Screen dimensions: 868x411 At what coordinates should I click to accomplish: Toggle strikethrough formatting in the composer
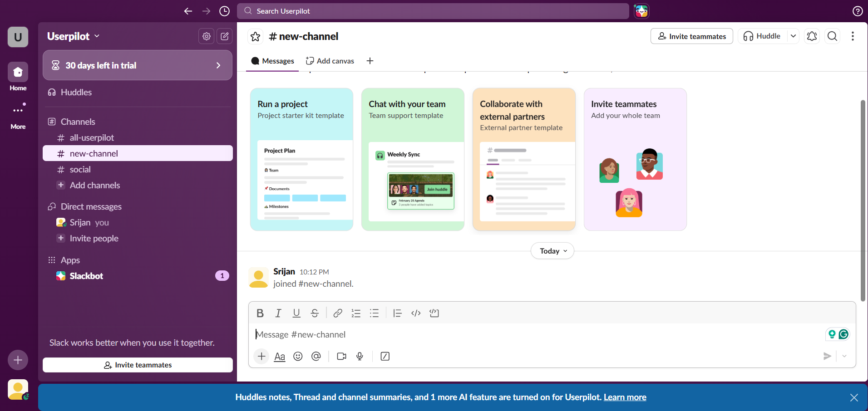[315, 313]
